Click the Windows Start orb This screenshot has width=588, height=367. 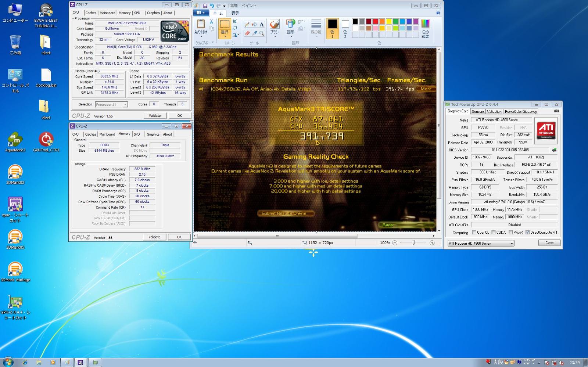(7, 362)
